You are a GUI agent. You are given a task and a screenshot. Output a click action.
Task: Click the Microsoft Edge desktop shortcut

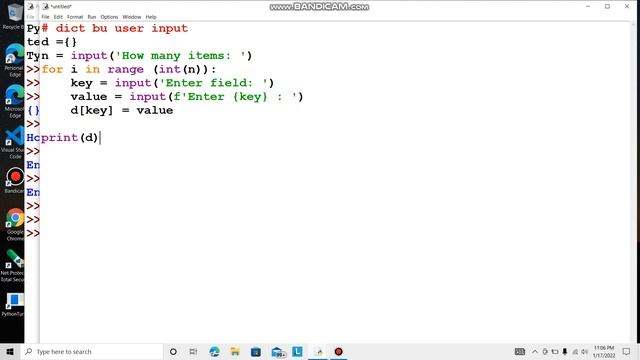[14, 101]
